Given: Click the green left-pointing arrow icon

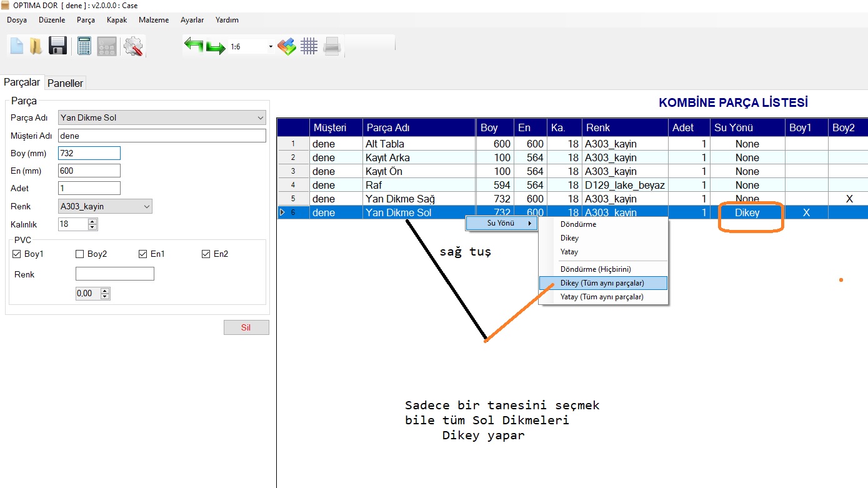Looking at the screenshot, I should tap(194, 46).
